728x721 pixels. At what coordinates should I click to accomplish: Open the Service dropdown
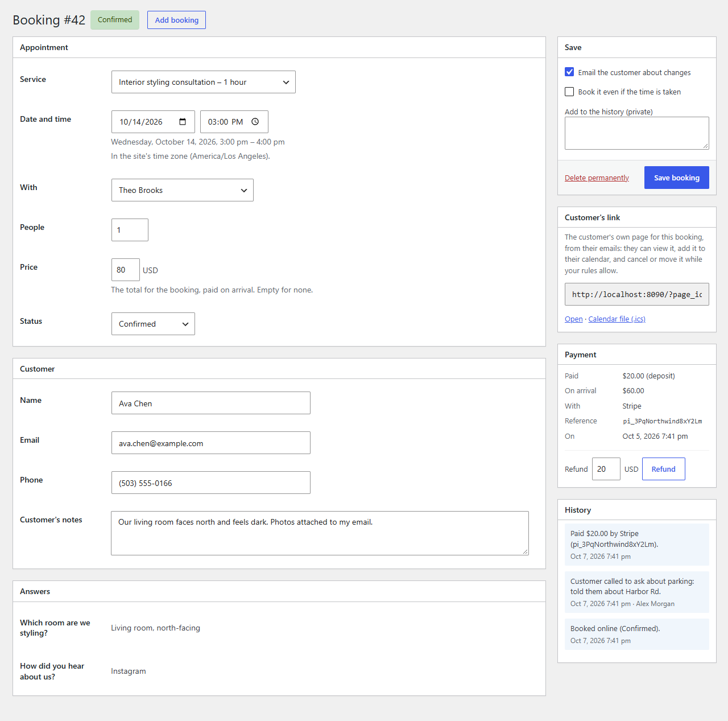coord(204,82)
